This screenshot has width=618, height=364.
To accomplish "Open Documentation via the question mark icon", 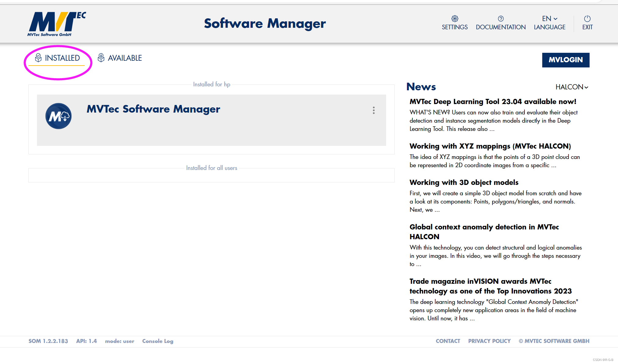I will click(x=501, y=19).
